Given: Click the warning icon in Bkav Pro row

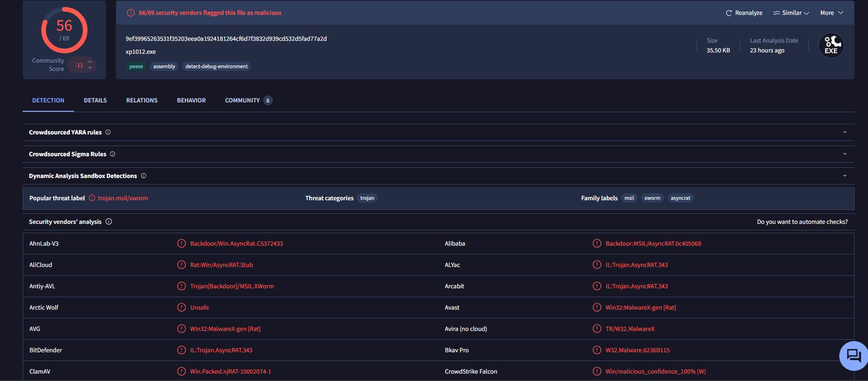Looking at the screenshot, I should point(597,350).
